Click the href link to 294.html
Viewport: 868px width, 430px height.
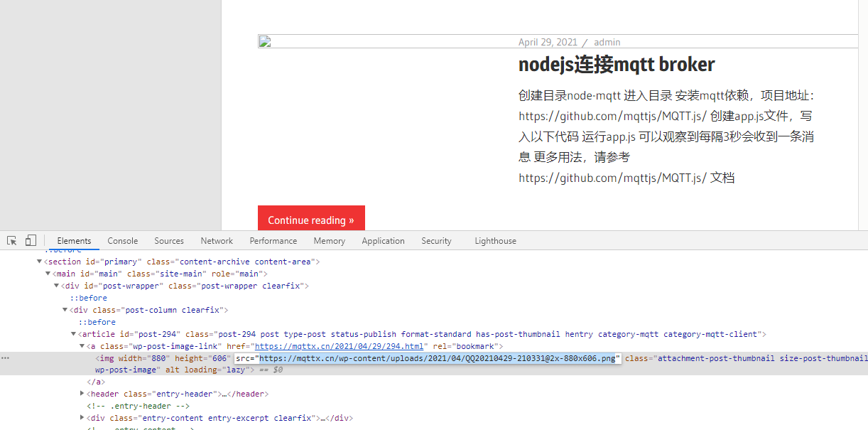(x=339, y=346)
